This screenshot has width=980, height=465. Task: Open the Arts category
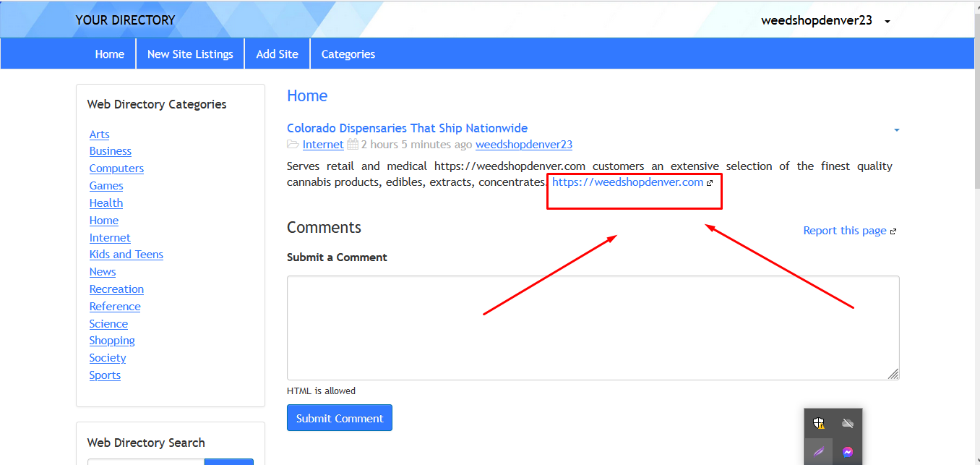coord(100,135)
